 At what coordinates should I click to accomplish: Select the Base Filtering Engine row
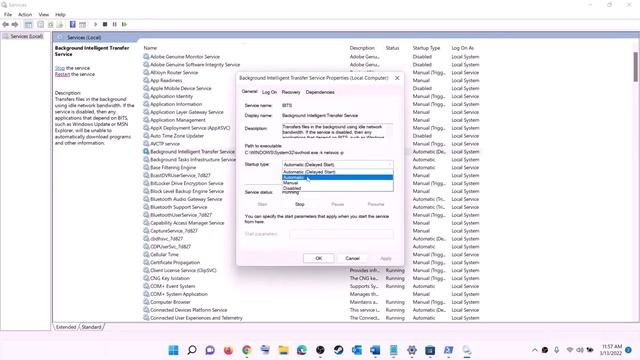click(x=311, y=167)
